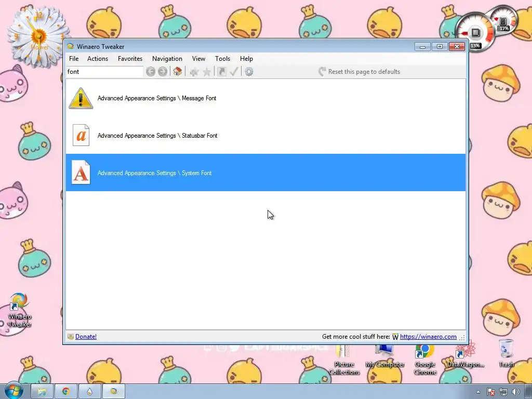
Task: Open the Tools menu
Action: tap(222, 59)
